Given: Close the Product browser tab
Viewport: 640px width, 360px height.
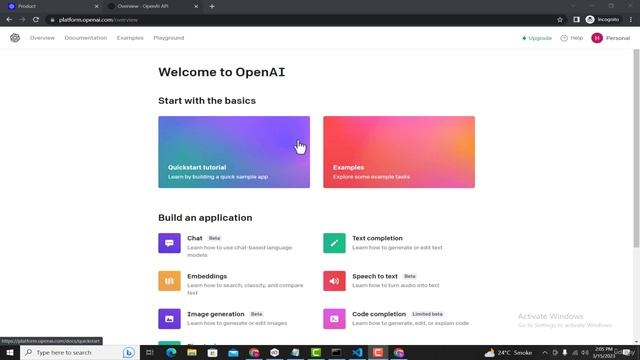Looking at the screenshot, I should pos(97,7).
